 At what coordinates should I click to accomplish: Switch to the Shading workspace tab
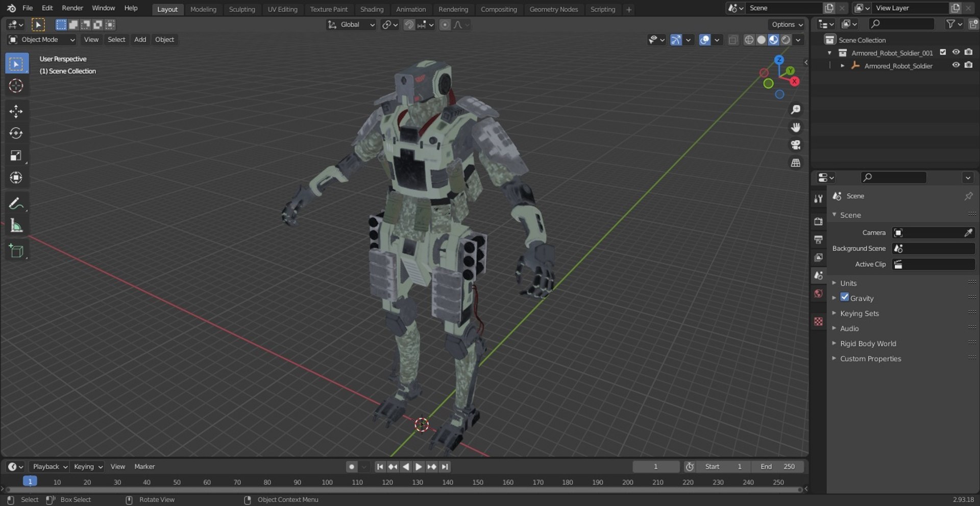point(372,9)
